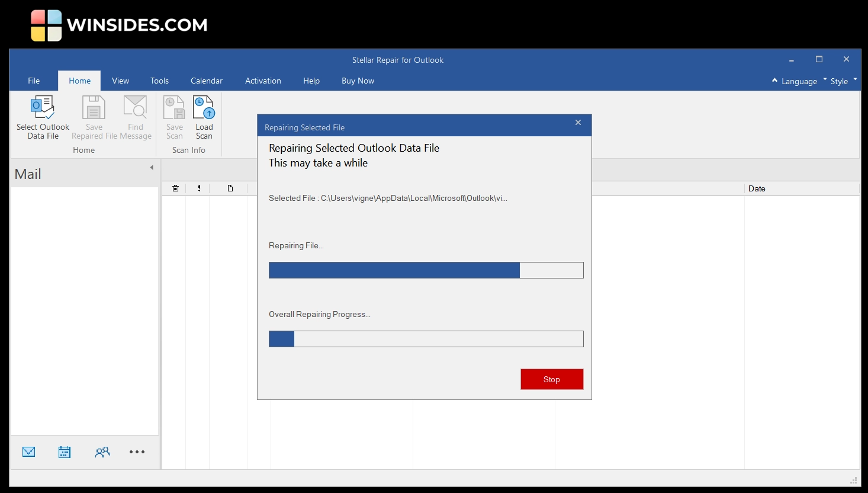Click the 'This may take a while' text

pyautogui.click(x=318, y=163)
